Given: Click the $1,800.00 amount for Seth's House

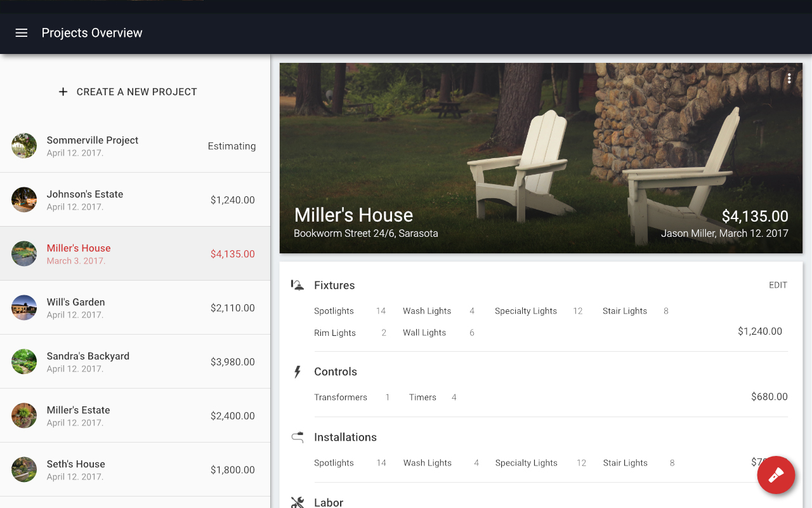Looking at the screenshot, I should (233, 470).
